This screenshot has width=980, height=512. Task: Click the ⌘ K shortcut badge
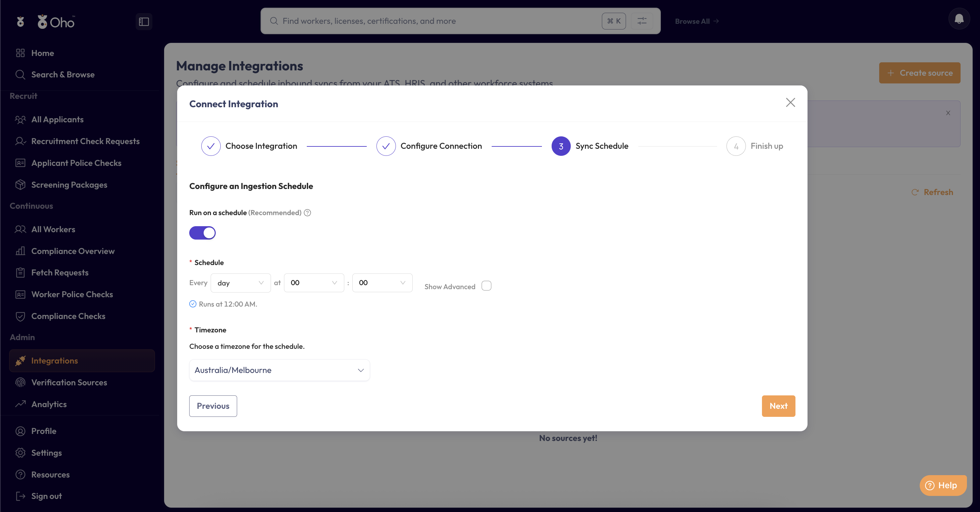614,21
